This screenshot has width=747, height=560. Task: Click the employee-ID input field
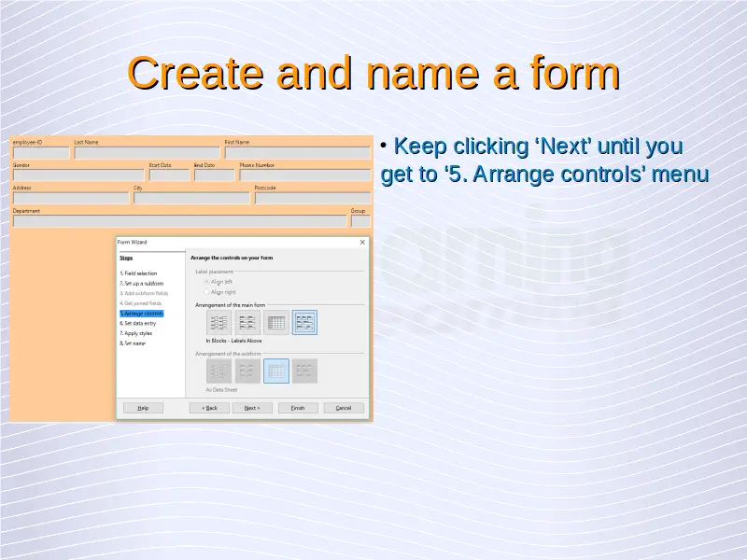pyautogui.click(x=41, y=153)
